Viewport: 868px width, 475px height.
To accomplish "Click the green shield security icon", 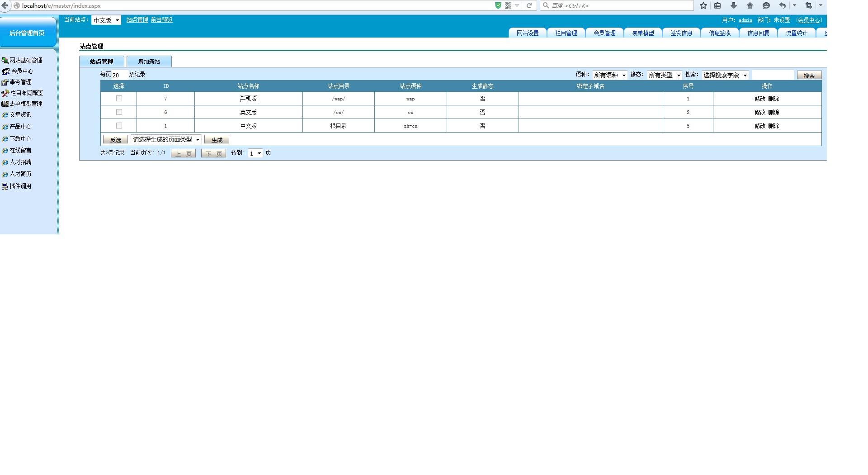I will point(498,5).
